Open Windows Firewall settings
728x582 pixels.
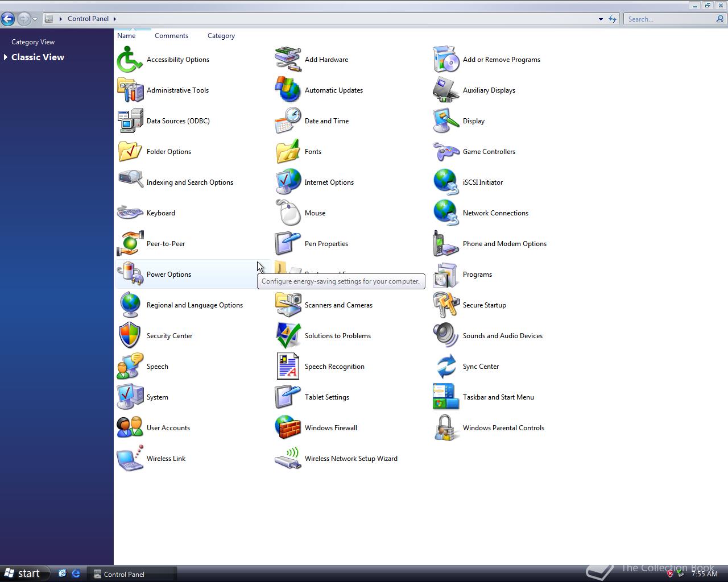point(331,428)
